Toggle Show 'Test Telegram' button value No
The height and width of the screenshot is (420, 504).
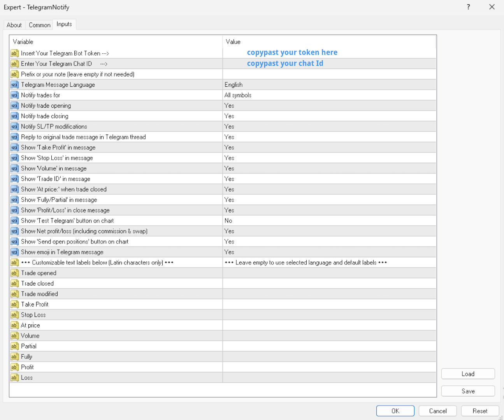[228, 220]
